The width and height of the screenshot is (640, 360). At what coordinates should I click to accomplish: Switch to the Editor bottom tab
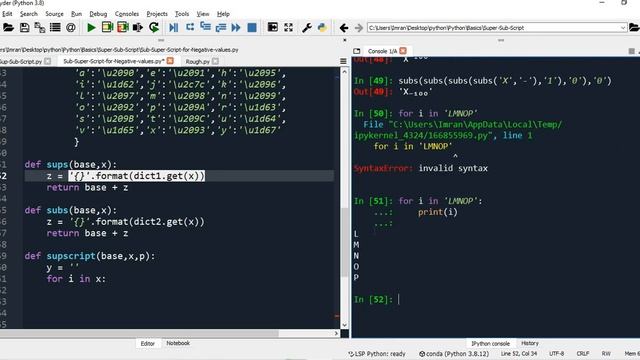point(147,344)
